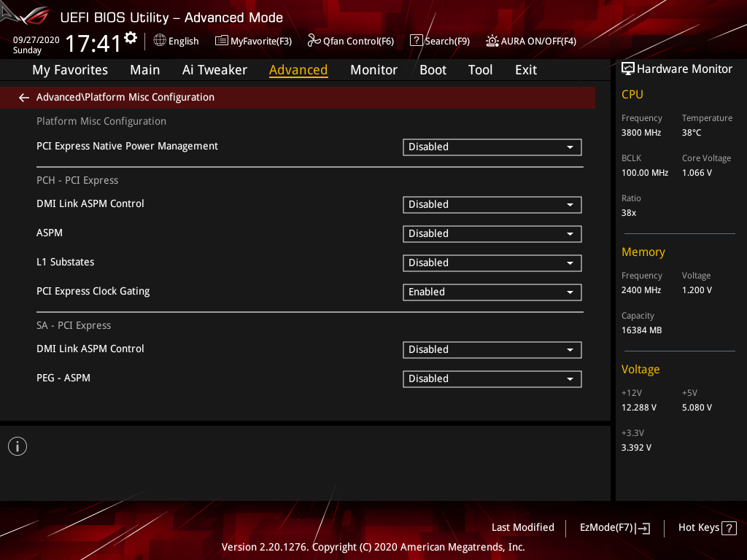Open the PCI Express Clock Gating dropdown
Image resolution: width=747 pixels, height=560 pixels.
pos(492,292)
